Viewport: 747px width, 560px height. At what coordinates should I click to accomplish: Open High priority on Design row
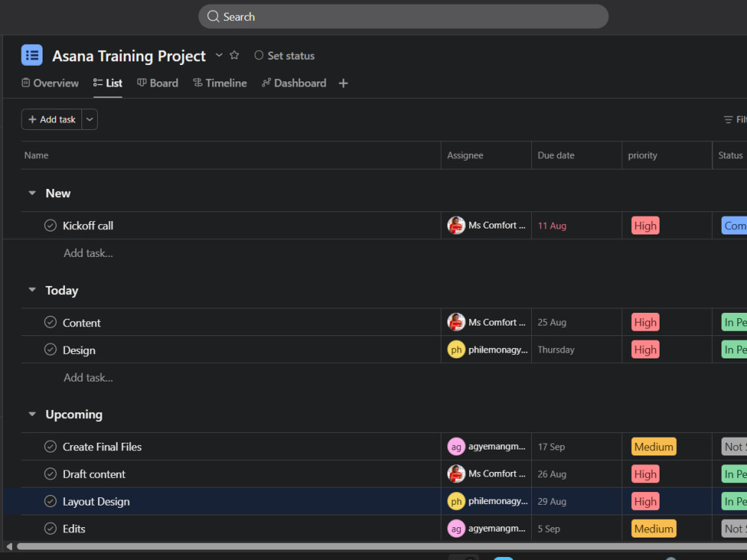click(645, 349)
